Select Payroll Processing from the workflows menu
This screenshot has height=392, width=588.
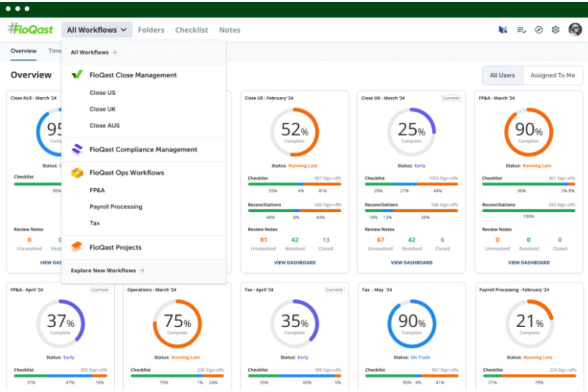point(116,207)
